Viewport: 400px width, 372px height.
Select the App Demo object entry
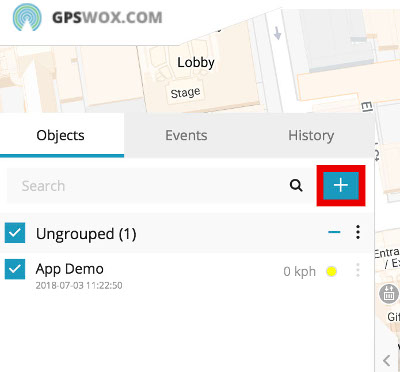point(187,274)
